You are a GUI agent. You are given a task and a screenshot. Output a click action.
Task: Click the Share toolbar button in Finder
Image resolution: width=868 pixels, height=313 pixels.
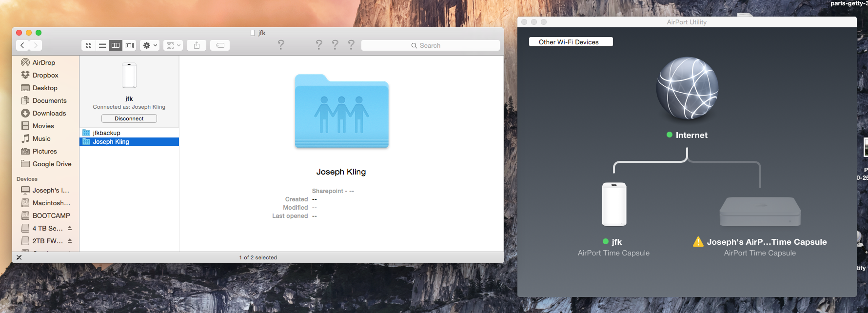point(197,45)
